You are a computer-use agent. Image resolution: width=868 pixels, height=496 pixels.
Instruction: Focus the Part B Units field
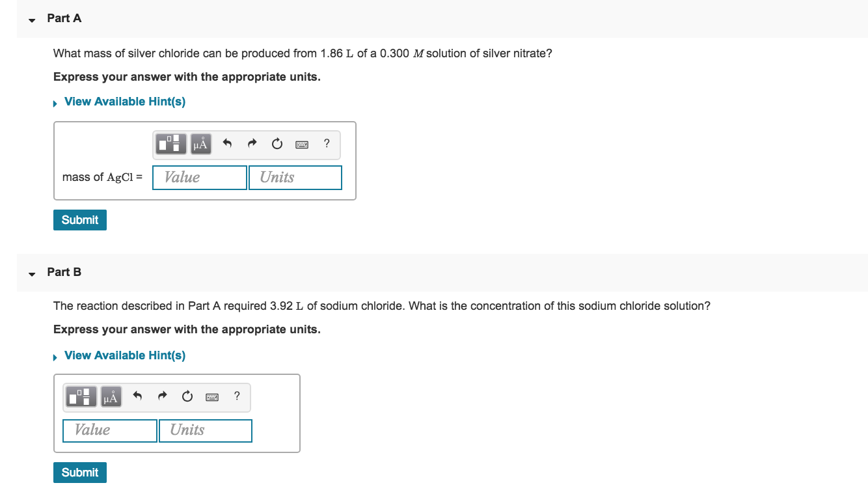(206, 430)
